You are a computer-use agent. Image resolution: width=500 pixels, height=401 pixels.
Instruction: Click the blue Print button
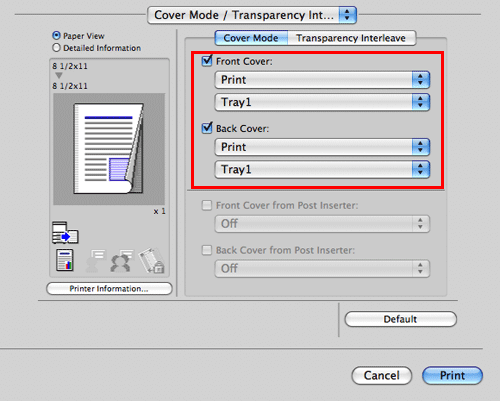pyautogui.click(x=452, y=376)
